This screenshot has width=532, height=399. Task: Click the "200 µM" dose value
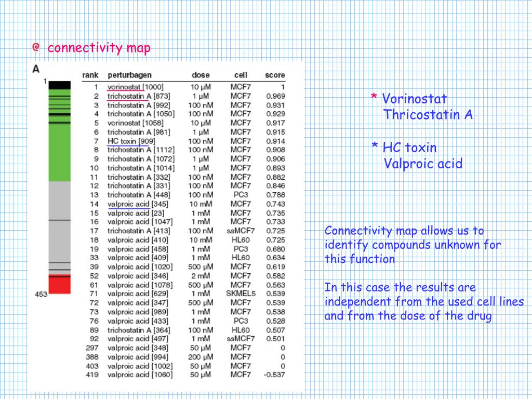tap(201, 357)
